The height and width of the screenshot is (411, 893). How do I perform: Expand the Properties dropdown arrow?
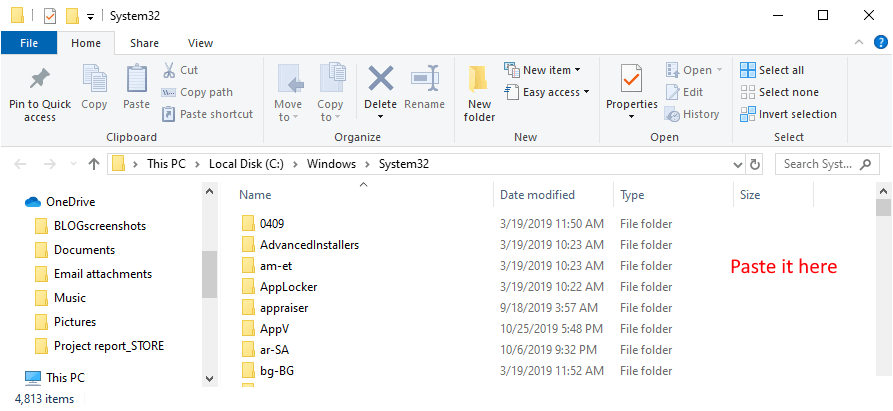coord(632,117)
